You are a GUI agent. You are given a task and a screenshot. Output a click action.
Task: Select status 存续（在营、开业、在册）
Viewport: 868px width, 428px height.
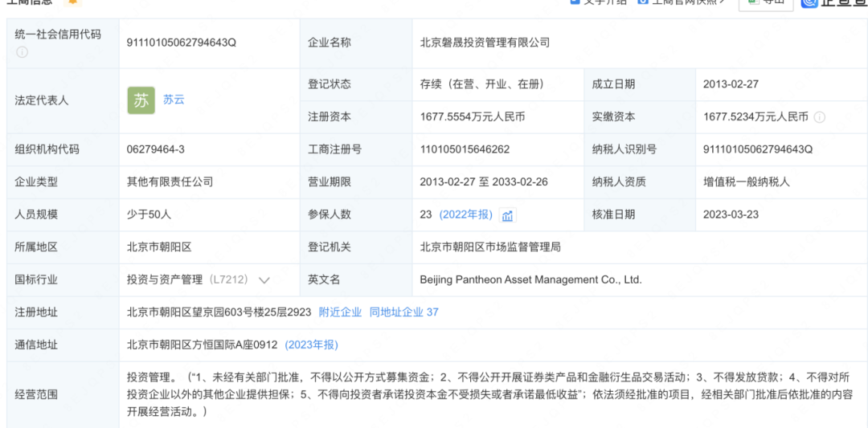pyautogui.click(x=484, y=84)
